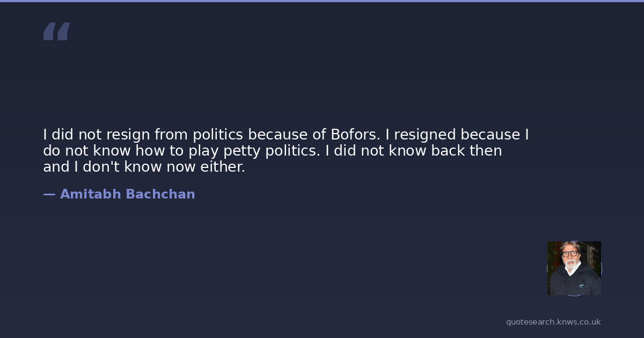
Task: Click the em dash before the author name
Action: tap(49, 194)
